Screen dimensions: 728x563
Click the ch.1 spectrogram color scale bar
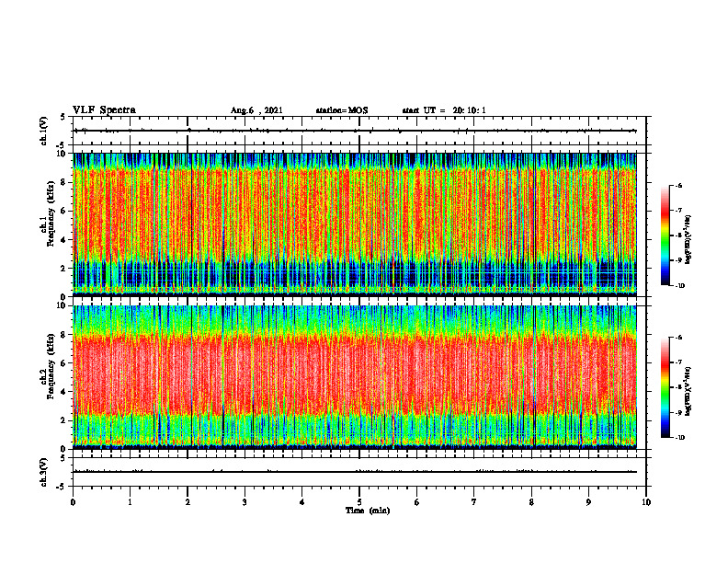[x=665, y=236]
